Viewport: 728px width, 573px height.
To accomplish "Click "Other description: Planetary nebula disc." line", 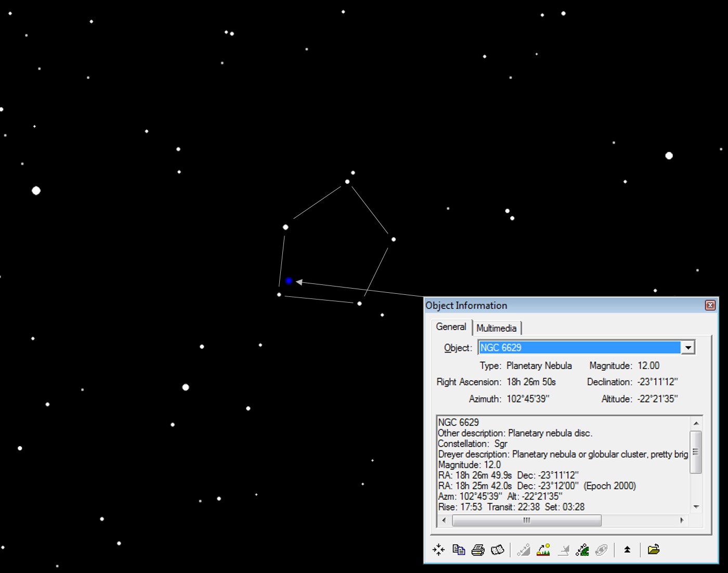I will 515,433.
